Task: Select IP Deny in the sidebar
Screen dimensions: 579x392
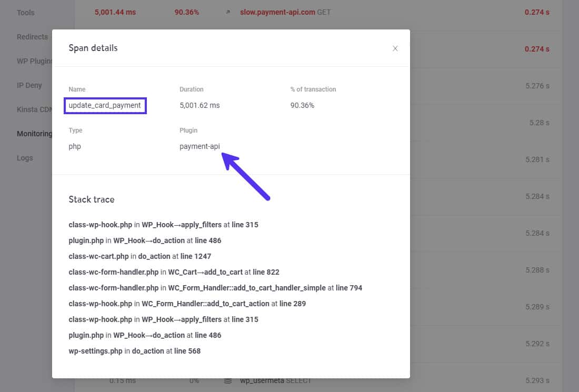Action: point(29,85)
